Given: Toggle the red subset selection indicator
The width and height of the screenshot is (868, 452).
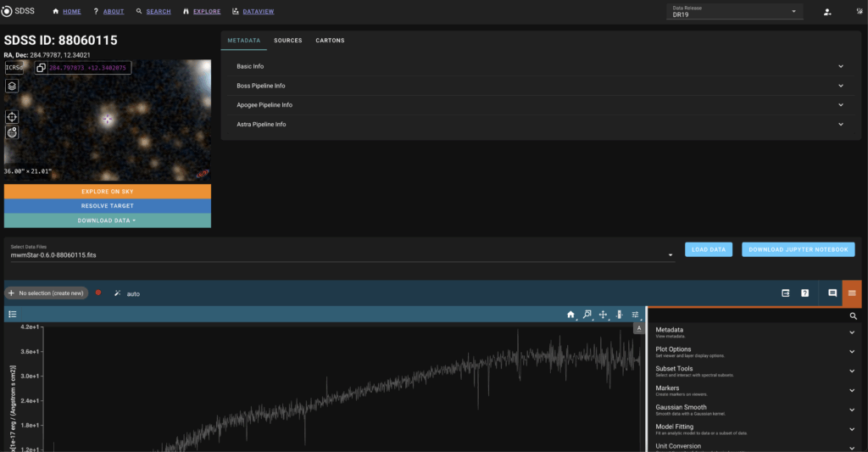Looking at the screenshot, I should pos(98,293).
